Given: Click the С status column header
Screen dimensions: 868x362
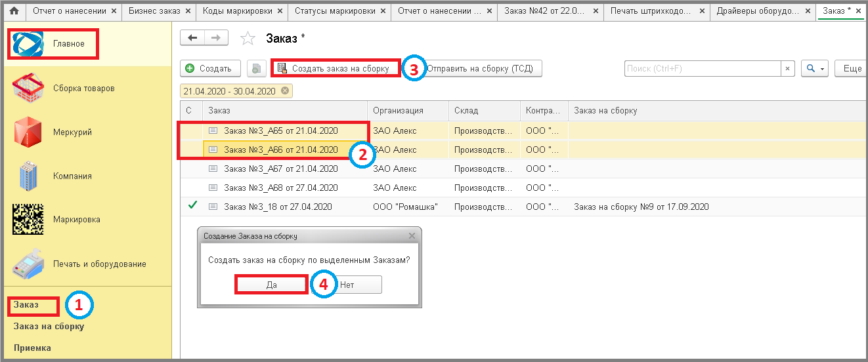Looking at the screenshot, I should (x=190, y=111).
